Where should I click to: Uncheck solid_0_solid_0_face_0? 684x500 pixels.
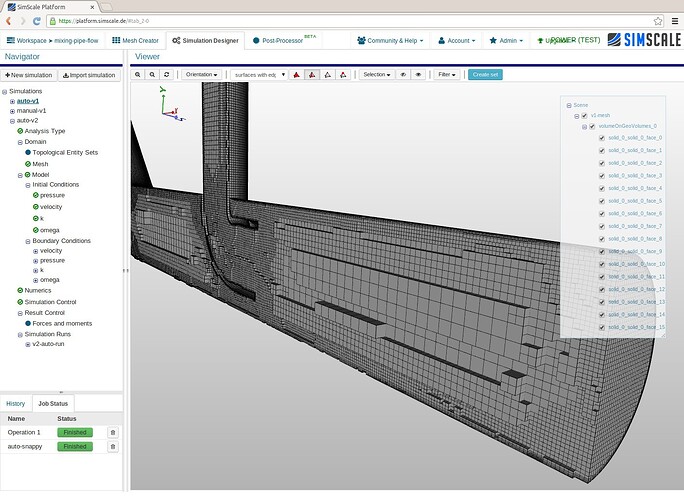pyautogui.click(x=602, y=138)
